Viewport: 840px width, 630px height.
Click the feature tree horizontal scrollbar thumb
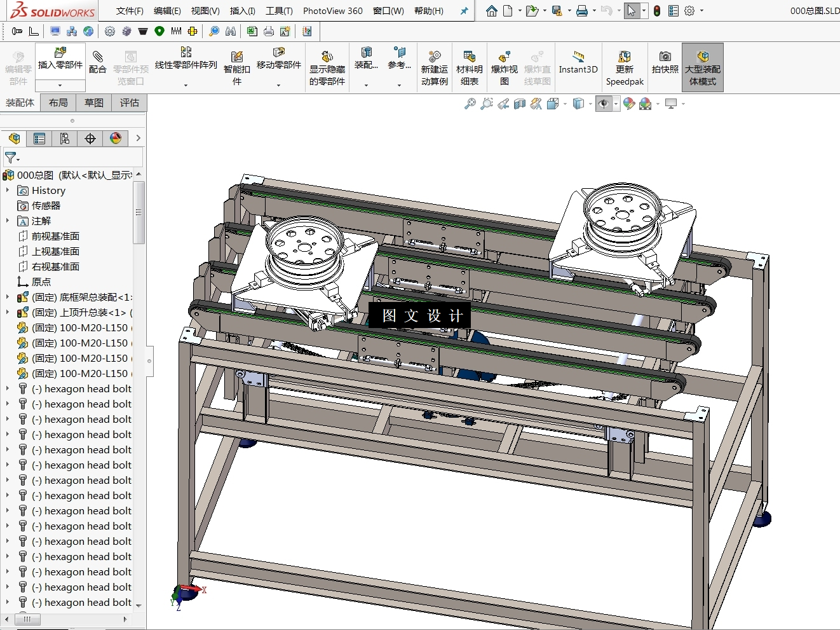click(27, 619)
